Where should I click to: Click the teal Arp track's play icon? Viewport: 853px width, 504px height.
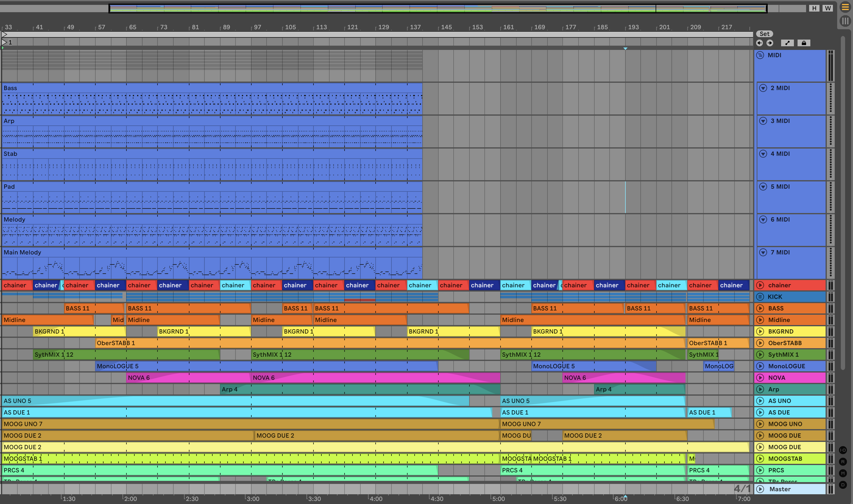coord(760,389)
